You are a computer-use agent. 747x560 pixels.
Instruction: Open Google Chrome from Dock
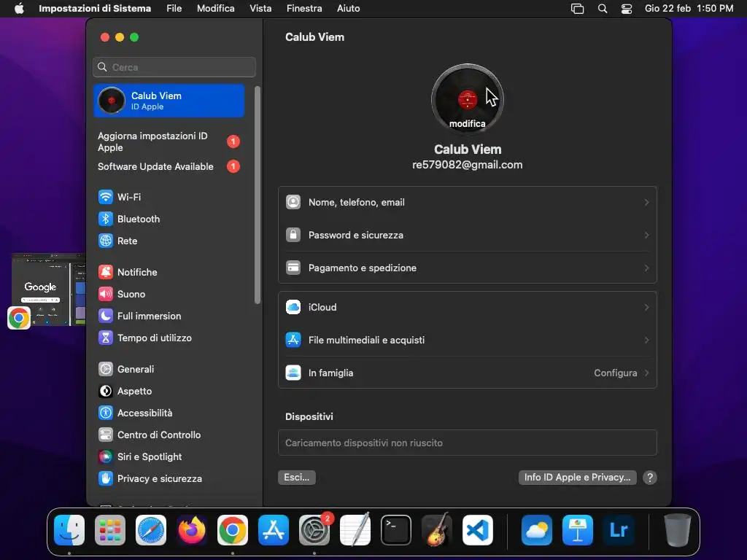tap(233, 530)
